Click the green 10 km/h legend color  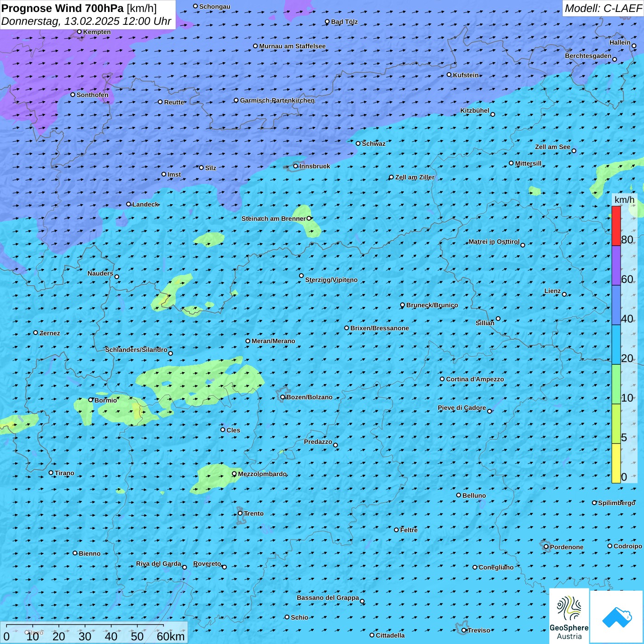click(616, 384)
